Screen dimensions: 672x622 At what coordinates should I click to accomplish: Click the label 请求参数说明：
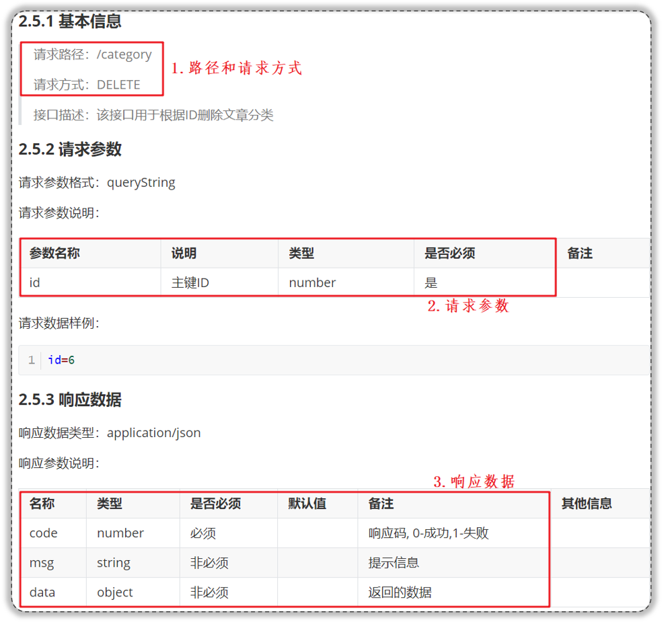59,212
